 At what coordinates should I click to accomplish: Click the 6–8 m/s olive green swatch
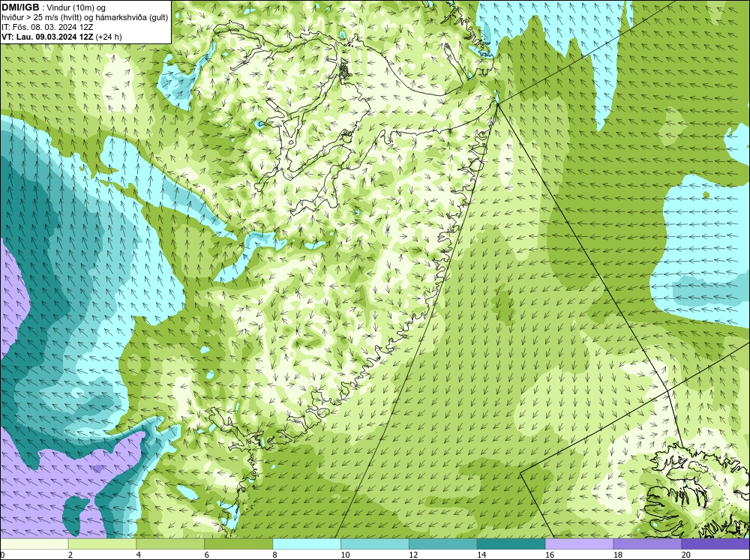238,544
